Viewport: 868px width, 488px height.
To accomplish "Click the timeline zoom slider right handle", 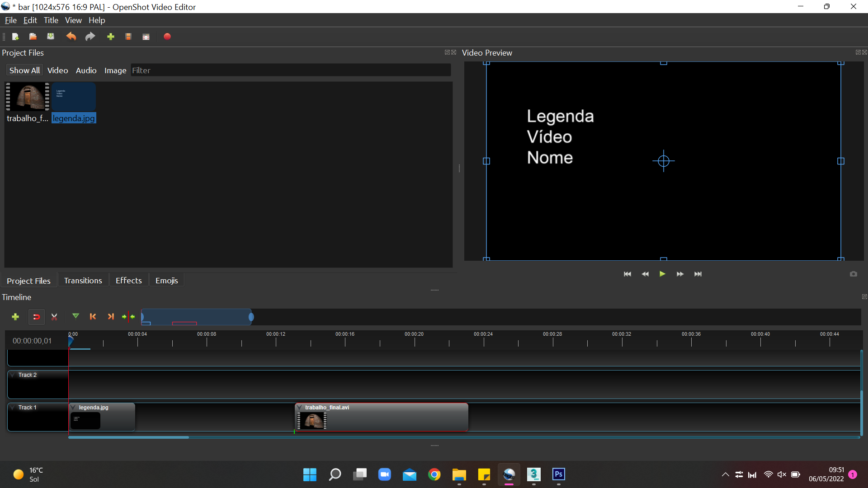I will pos(251,317).
